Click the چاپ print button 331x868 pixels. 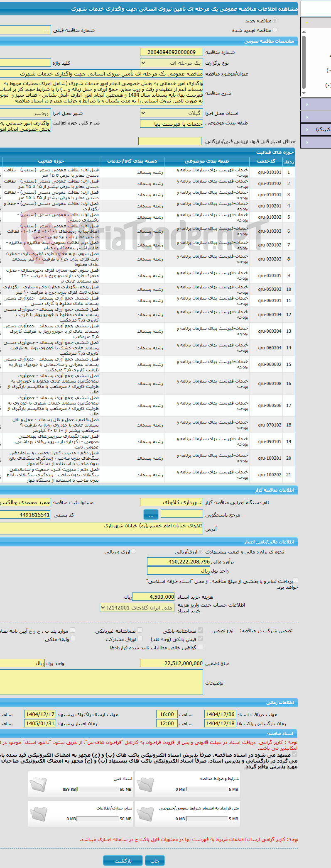[x=154, y=861]
